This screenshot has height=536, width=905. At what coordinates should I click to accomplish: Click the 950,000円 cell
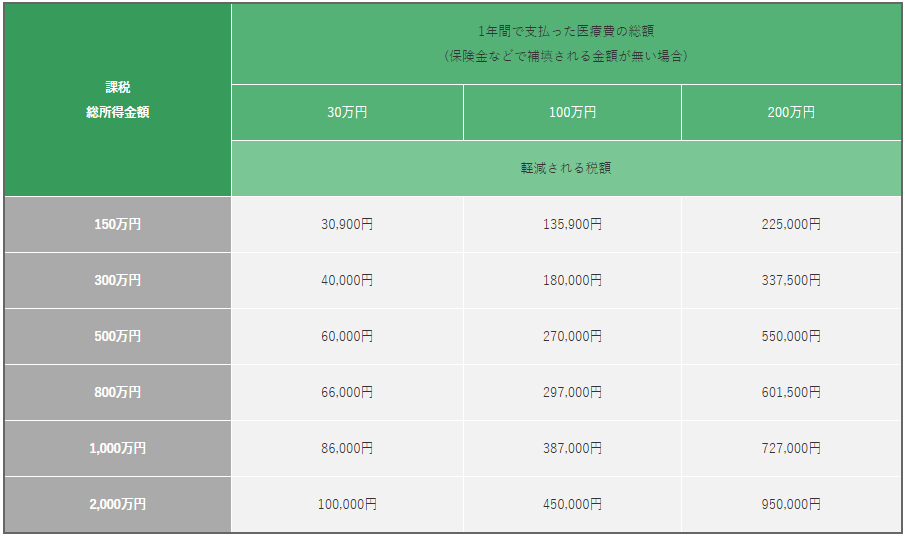pos(791,504)
